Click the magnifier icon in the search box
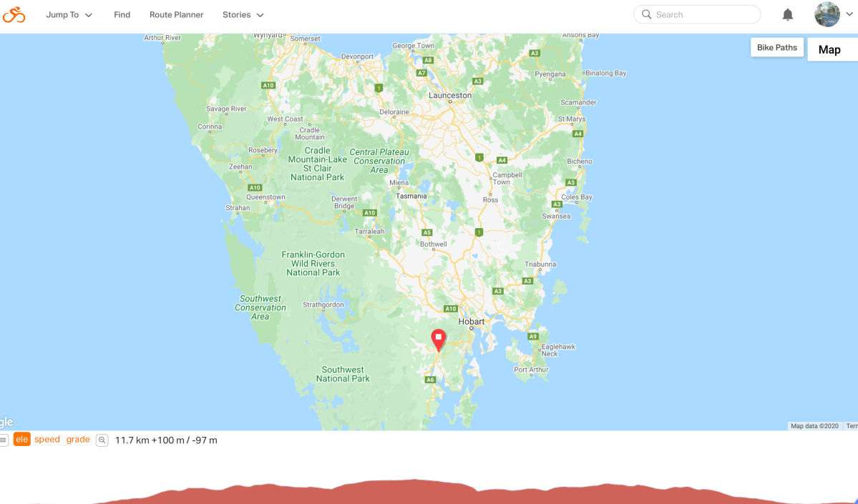This screenshot has width=858, height=504. click(646, 15)
